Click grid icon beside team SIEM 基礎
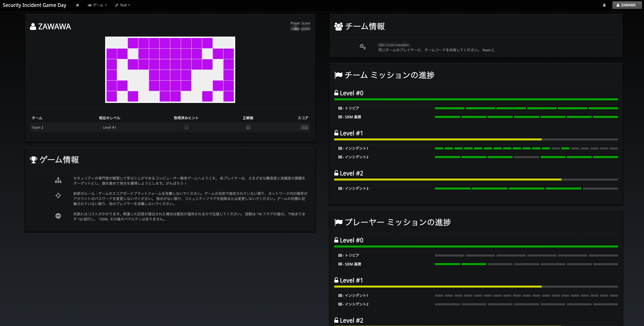The height and width of the screenshot is (326, 644). point(340,117)
